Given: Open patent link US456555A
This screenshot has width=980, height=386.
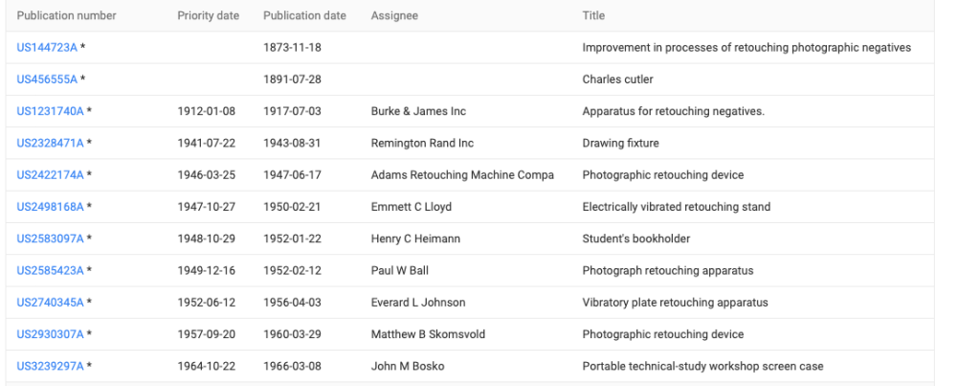Looking at the screenshot, I should [47, 79].
